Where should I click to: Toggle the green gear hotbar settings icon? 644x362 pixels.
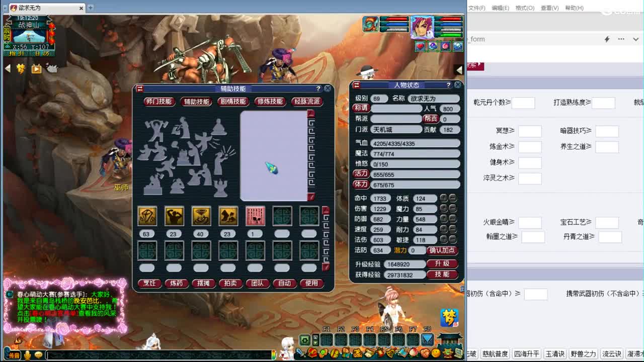(305, 340)
